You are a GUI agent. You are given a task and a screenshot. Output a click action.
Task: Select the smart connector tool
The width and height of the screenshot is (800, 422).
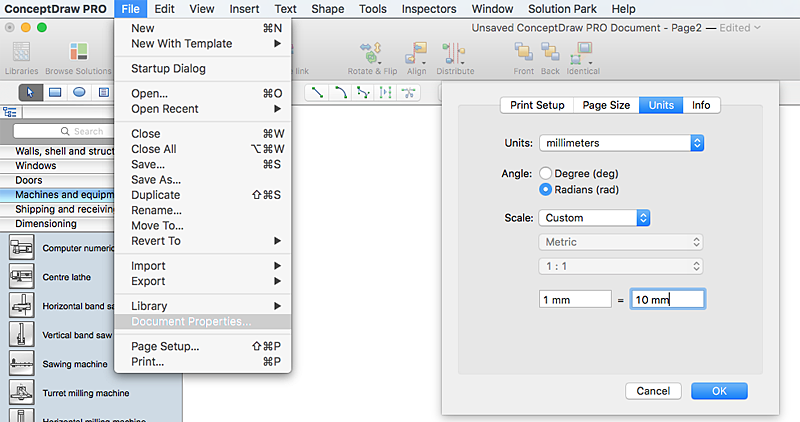(x=363, y=92)
